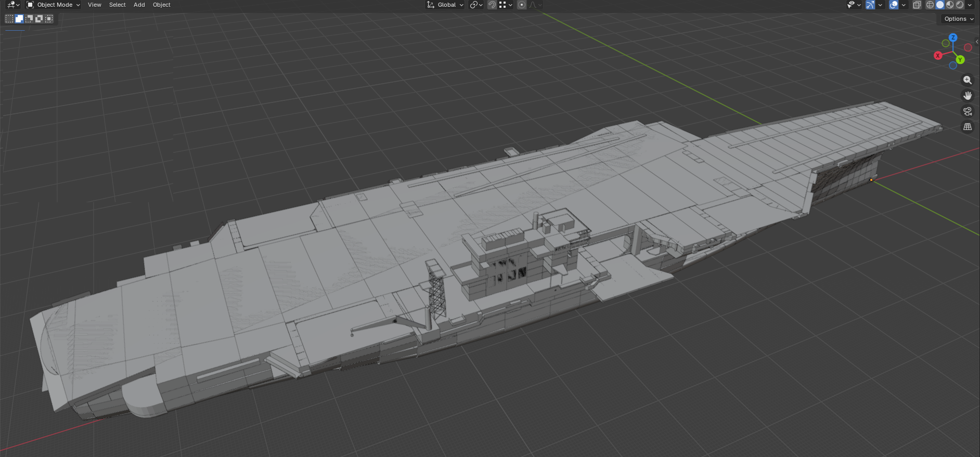The image size is (980, 457).
Task: Open the overlays options dropdown arrow
Action: pyautogui.click(x=904, y=5)
